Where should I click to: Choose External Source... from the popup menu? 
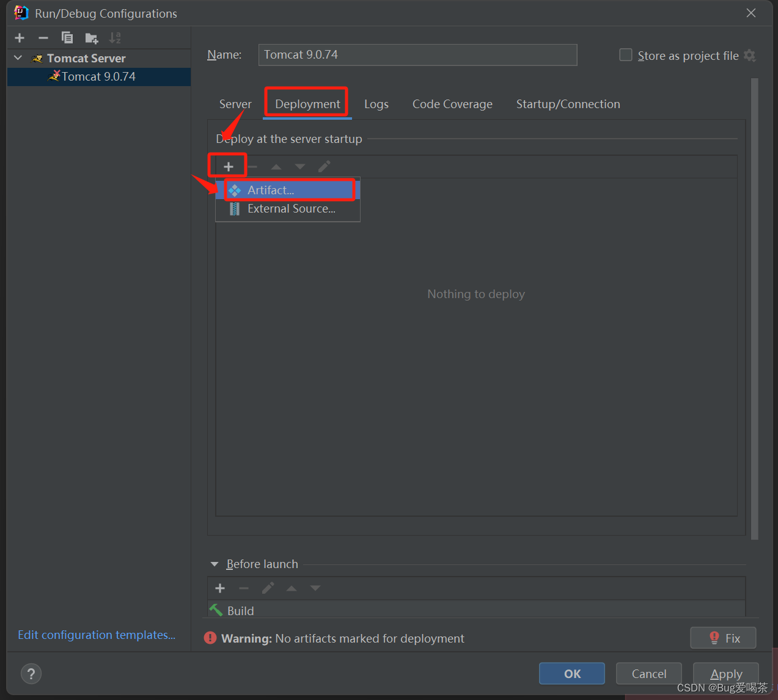[x=288, y=209]
